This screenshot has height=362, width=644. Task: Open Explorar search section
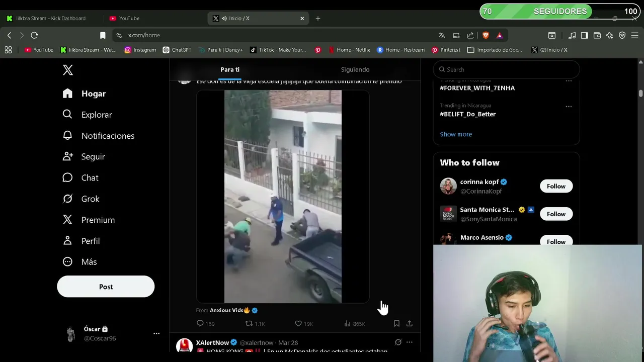pos(87,115)
